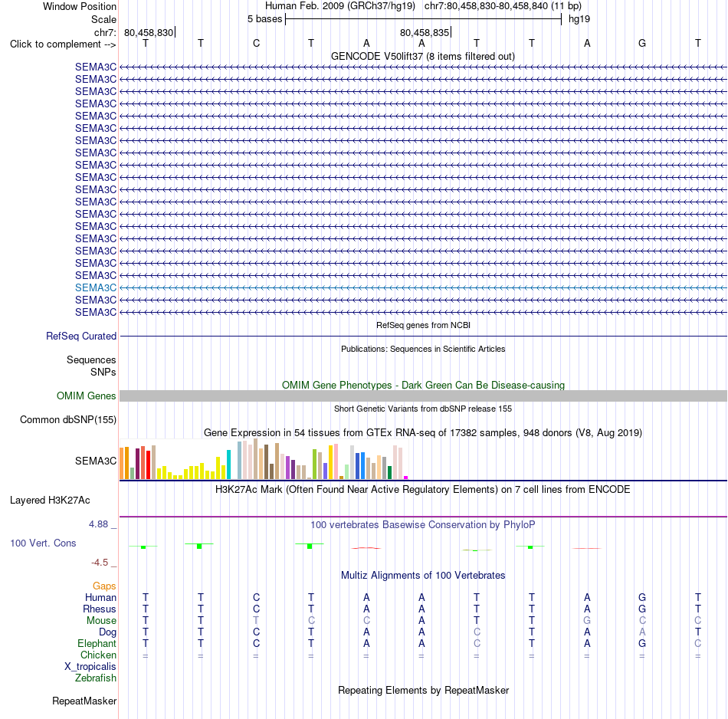Image resolution: width=728 pixels, height=719 pixels.
Task: Select the SNPs track label
Action: [x=103, y=372]
